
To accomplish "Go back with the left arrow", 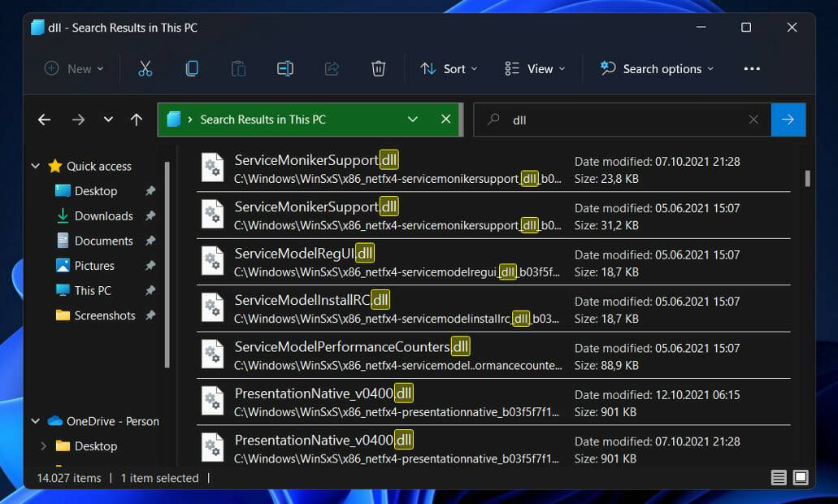I will [x=45, y=119].
